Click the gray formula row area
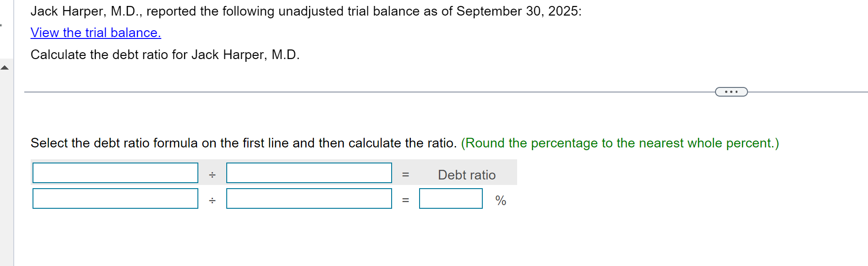The width and height of the screenshot is (868, 266). coord(467,174)
